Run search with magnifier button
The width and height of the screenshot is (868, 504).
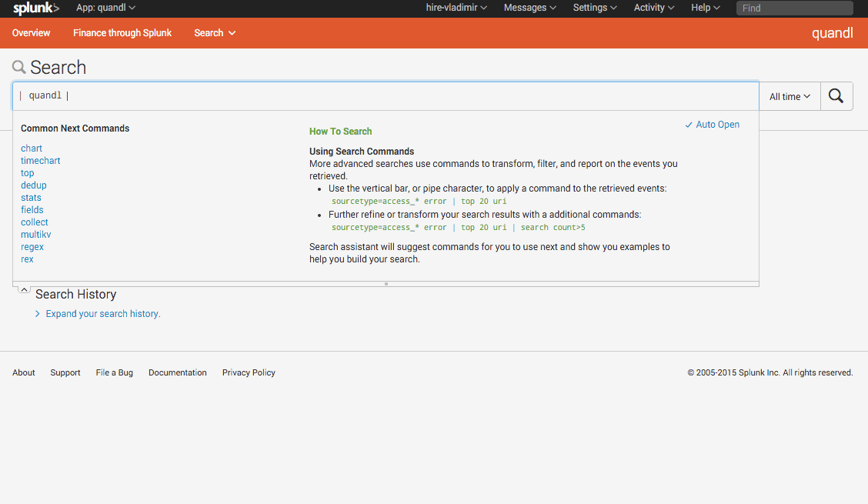click(836, 96)
